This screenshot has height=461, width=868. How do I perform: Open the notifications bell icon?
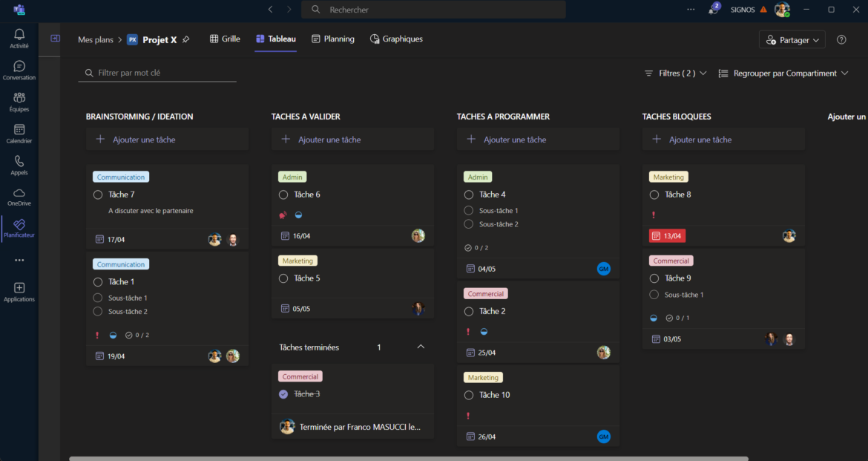point(713,10)
